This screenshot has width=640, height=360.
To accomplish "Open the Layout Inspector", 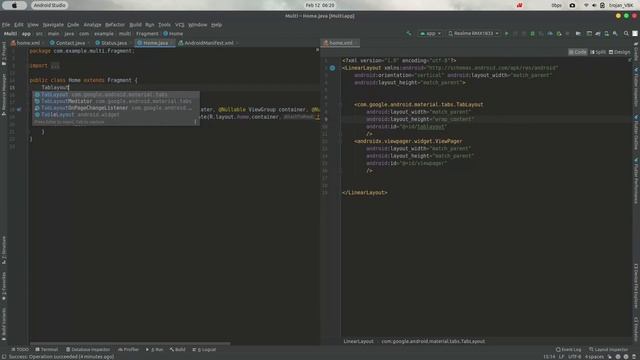I will [609, 349].
